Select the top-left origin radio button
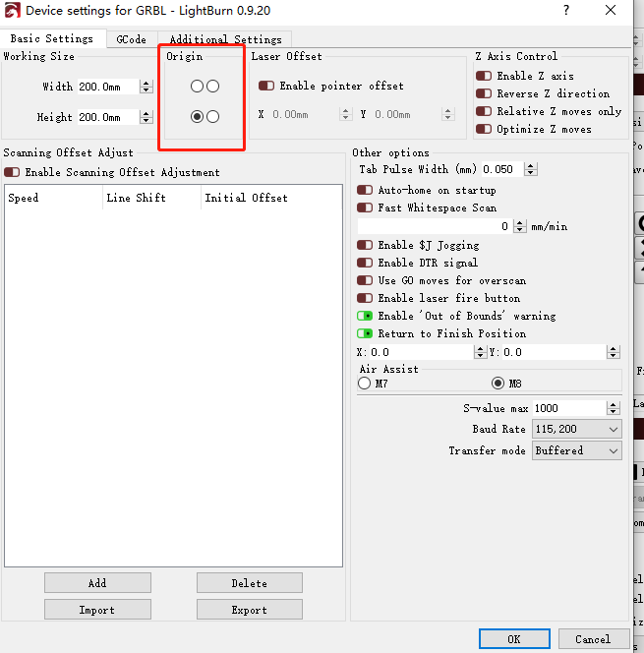The image size is (644, 653). [197, 87]
